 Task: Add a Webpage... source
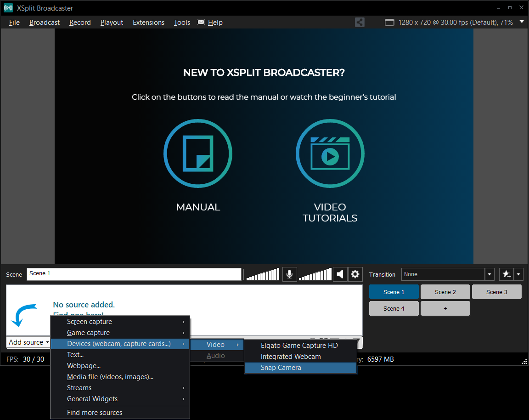[120, 366]
